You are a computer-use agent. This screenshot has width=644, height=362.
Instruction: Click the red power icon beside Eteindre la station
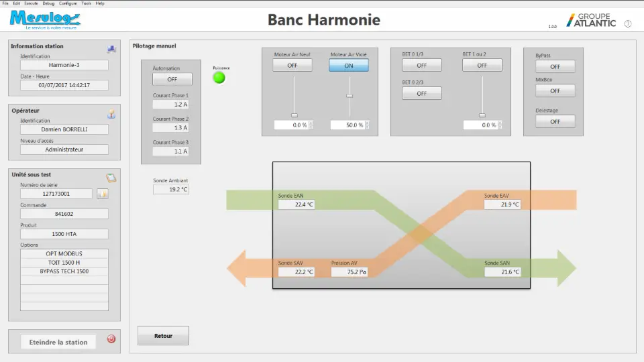[111, 339]
